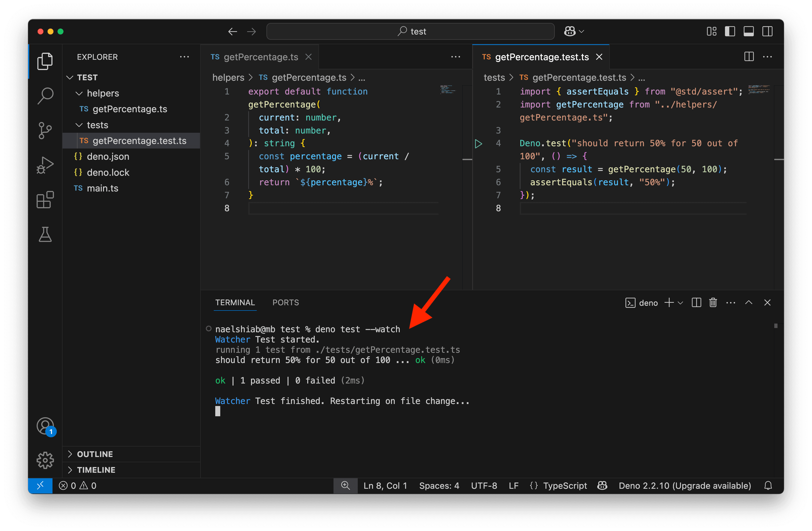Image resolution: width=812 pixels, height=531 pixels.
Task: Click the Copilot status bar icon
Action: coord(602,485)
